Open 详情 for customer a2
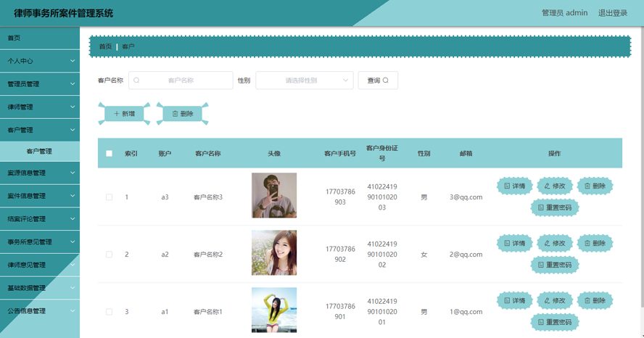The height and width of the screenshot is (338, 644). coord(515,243)
